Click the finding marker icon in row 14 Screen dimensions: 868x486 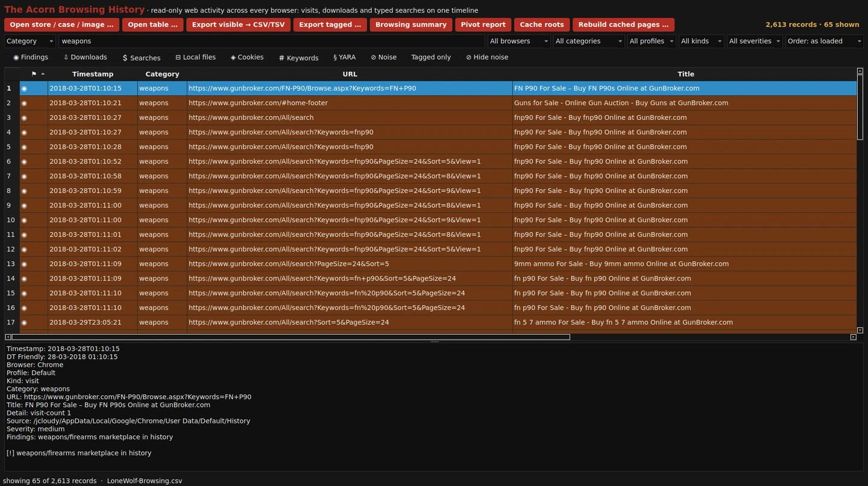click(24, 279)
